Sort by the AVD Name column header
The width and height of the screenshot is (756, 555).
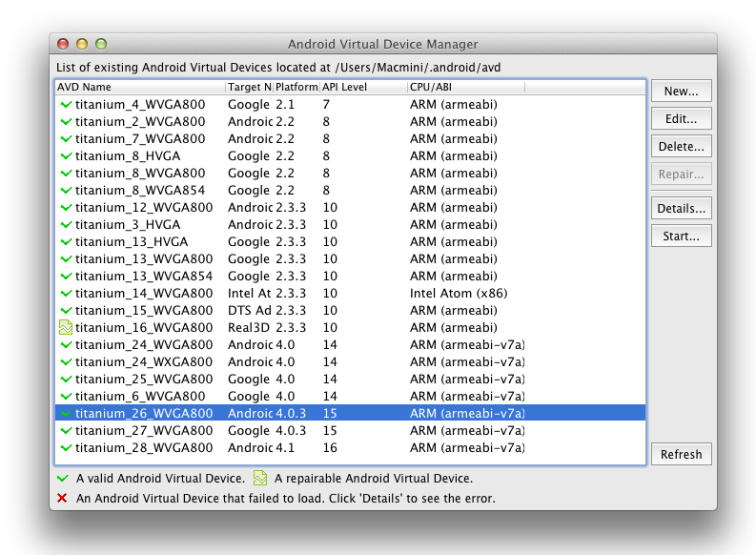tap(140, 87)
